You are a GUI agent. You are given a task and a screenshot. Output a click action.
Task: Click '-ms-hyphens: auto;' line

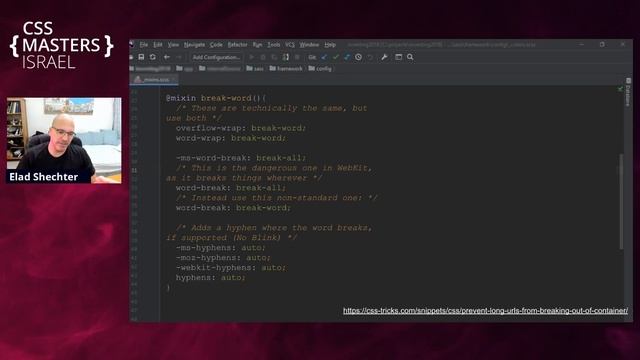(x=221, y=248)
